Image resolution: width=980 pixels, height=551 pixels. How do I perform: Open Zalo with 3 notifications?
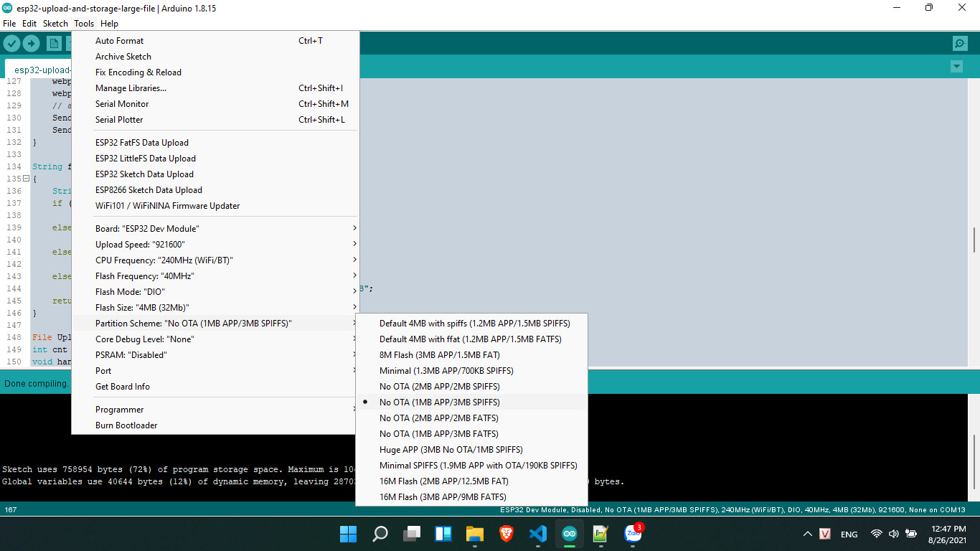(633, 534)
